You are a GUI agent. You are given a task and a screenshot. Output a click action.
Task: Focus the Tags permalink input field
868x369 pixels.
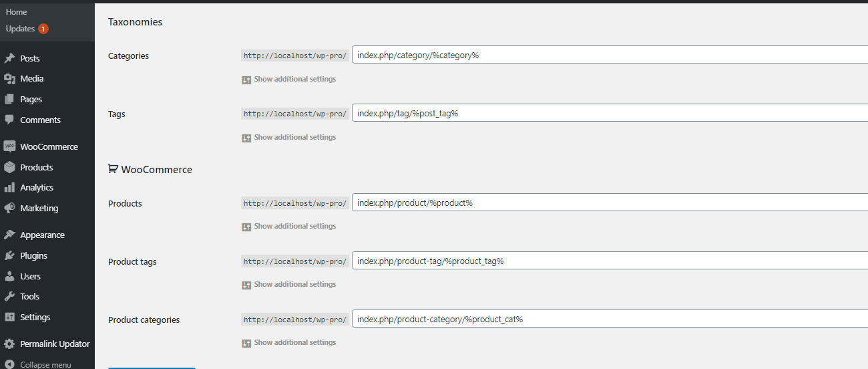click(x=610, y=113)
